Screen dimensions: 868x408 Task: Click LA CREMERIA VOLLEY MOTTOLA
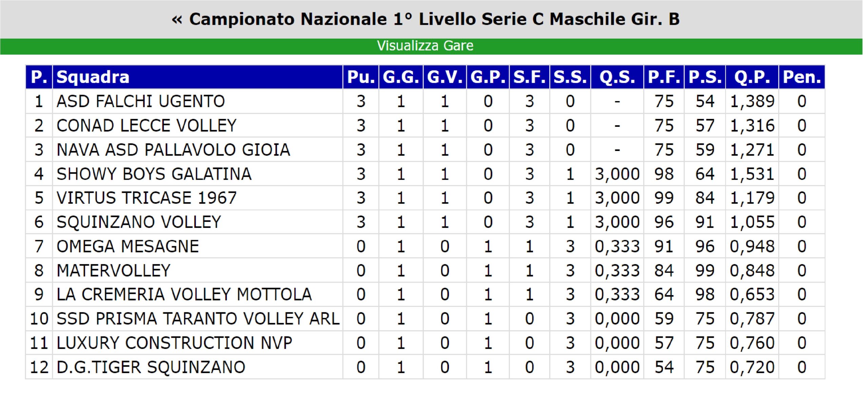184,294
